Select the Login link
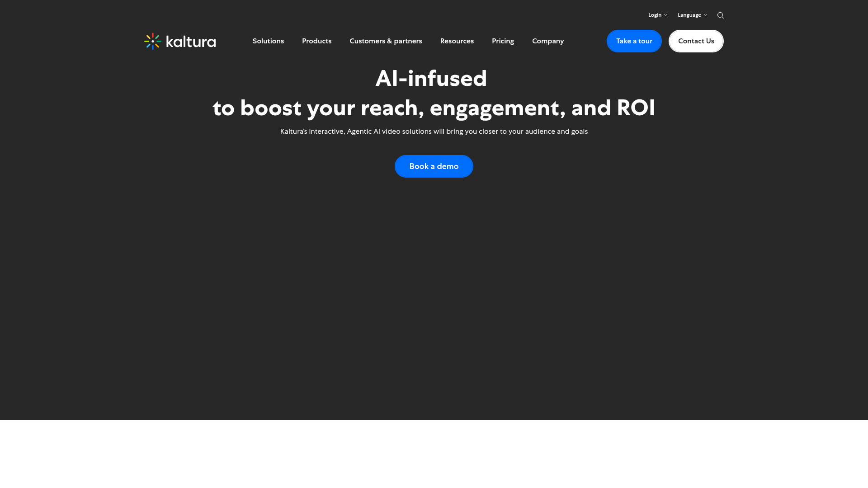 click(655, 15)
